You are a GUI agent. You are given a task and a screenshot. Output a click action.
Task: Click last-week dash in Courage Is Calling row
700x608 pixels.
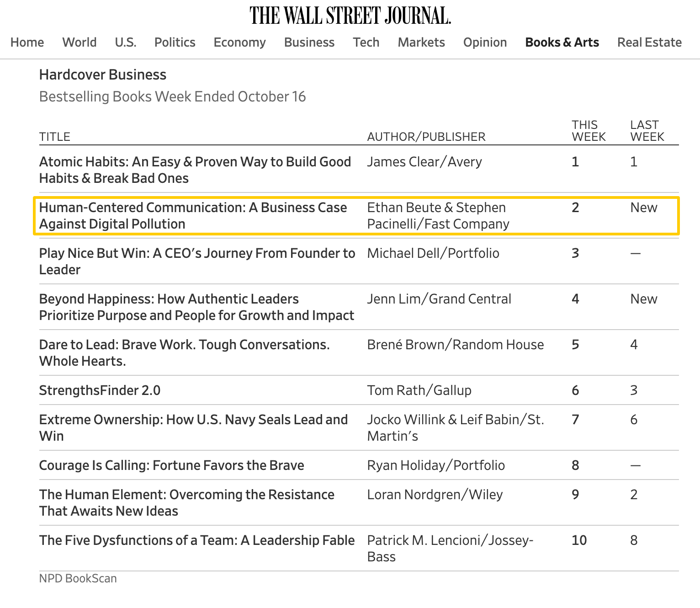(x=636, y=466)
